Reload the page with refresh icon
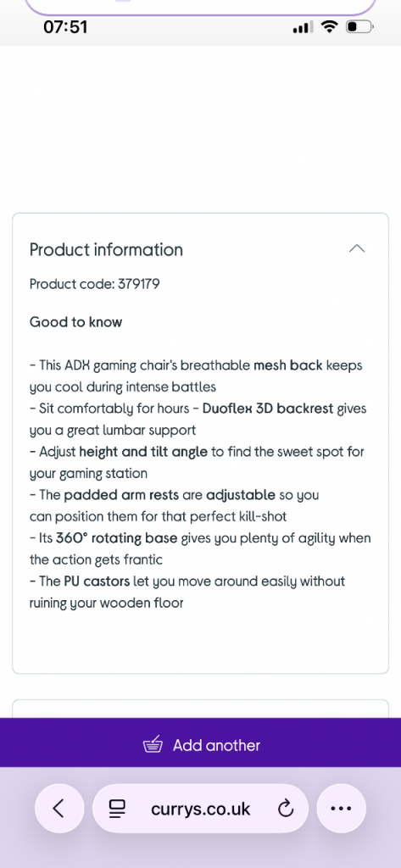Image resolution: width=401 pixels, height=868 pixels. pos(285,810)
